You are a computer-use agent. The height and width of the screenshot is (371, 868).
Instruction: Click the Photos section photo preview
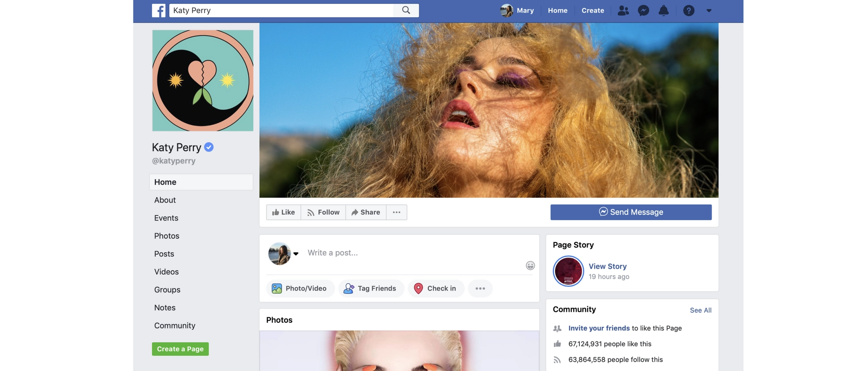pyautogui.click(x=399, y=351)
